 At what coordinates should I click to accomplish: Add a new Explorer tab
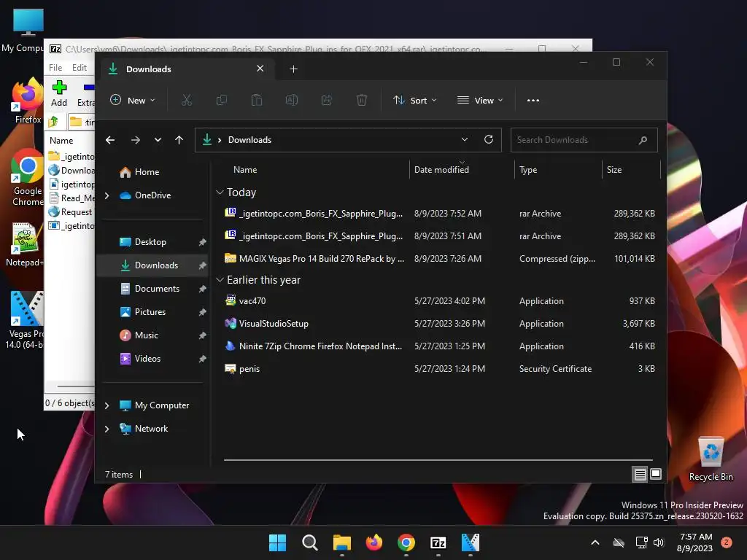coord(293,69)
